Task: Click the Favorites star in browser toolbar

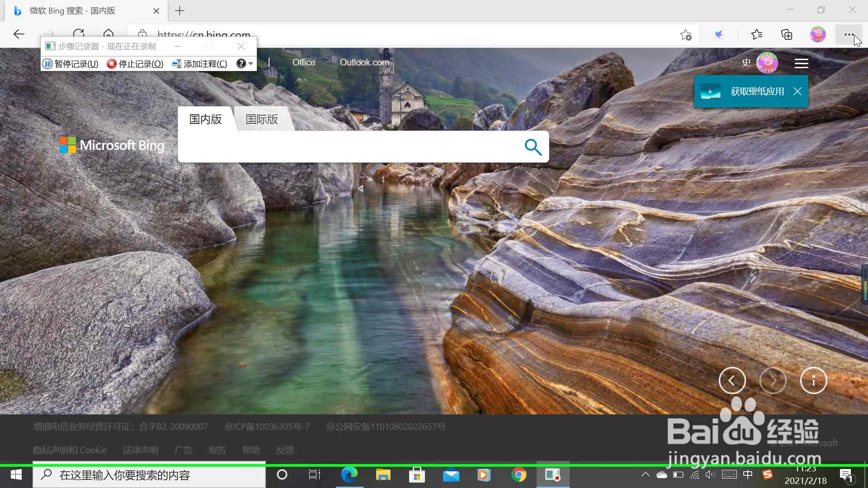Action: pyautogui.click(x=757, y=34)
